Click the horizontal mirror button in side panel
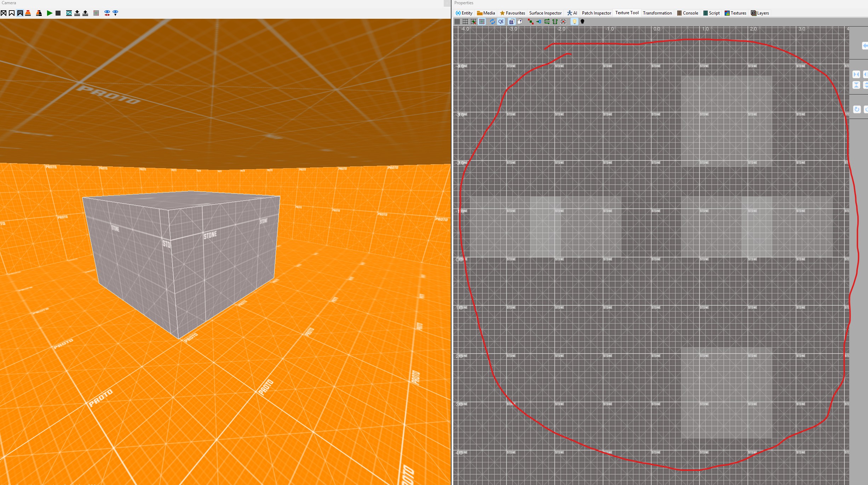 (x=856, y=74)
